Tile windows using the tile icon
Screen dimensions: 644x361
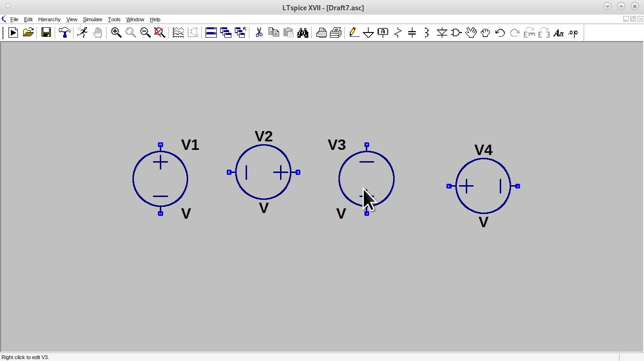coord(211,33)
